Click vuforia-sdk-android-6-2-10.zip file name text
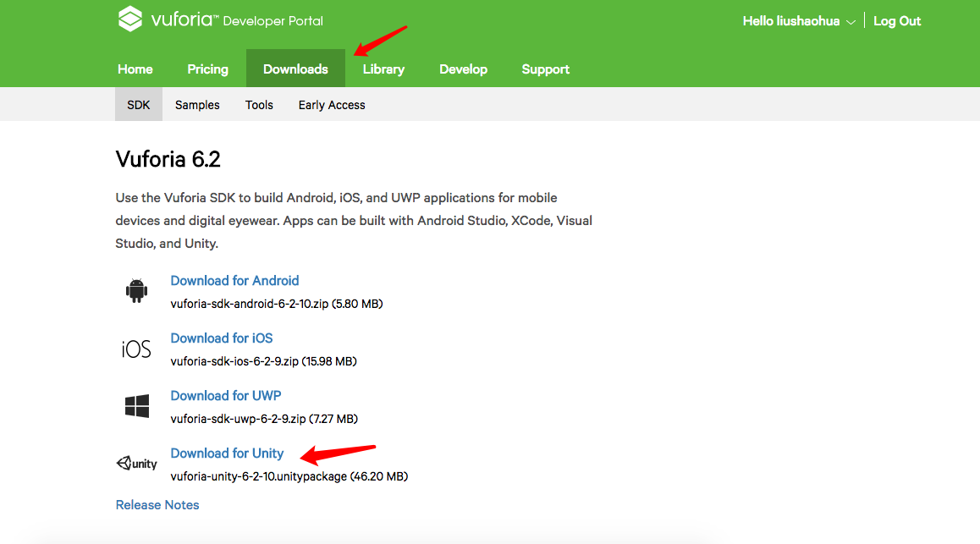 (250, 304)
